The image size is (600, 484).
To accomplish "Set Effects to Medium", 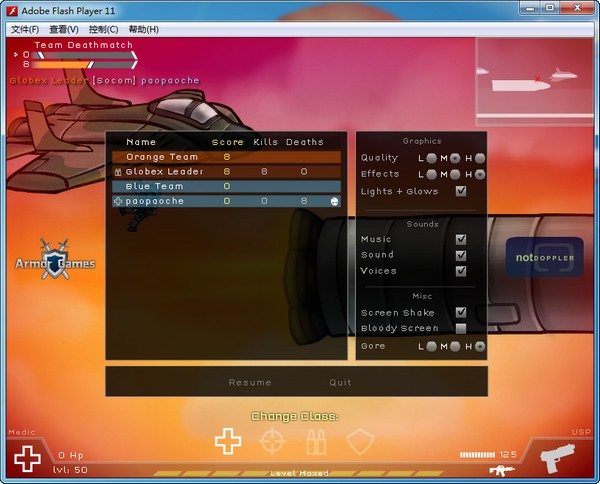I will tap(455, 174).
